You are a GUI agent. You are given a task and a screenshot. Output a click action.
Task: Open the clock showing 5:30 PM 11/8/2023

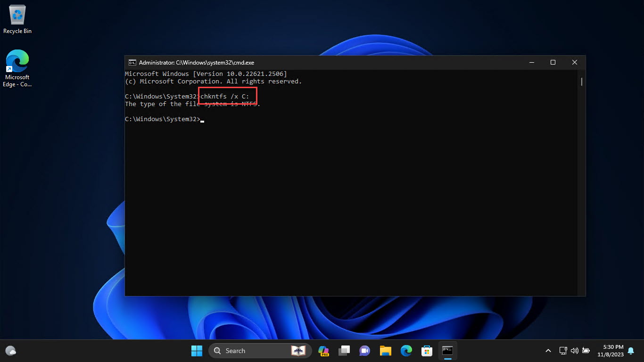[x=610, y=351]
